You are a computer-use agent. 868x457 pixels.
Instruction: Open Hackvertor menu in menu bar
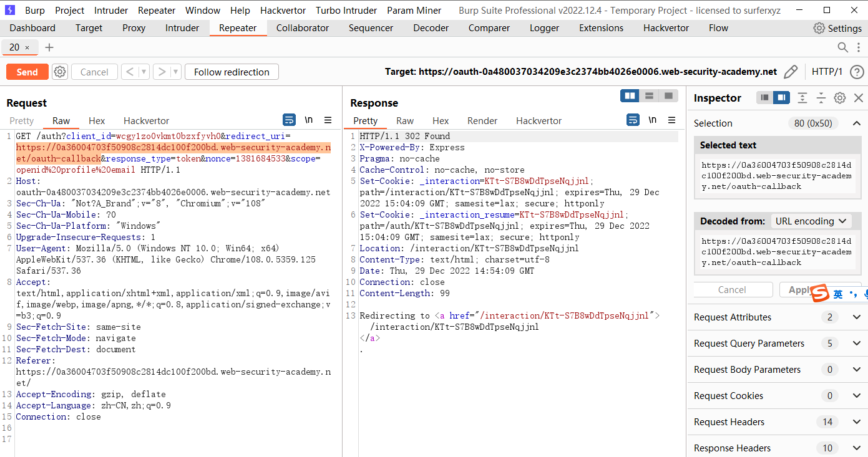283,10
